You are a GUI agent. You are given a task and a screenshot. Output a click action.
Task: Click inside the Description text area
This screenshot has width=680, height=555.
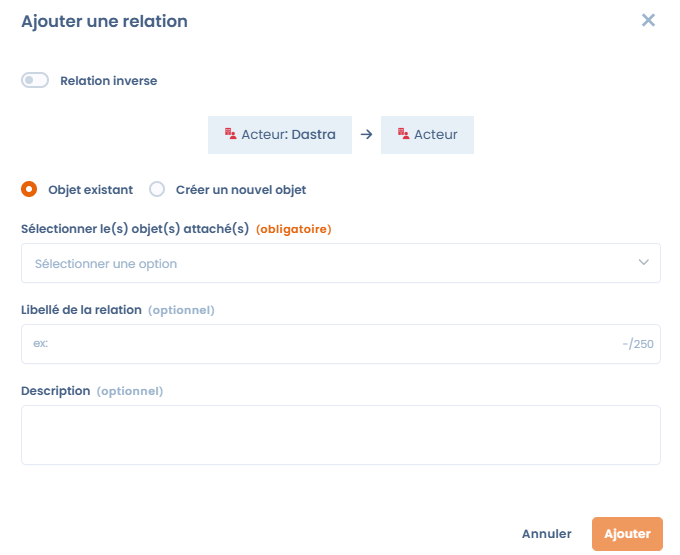point(340,435)
